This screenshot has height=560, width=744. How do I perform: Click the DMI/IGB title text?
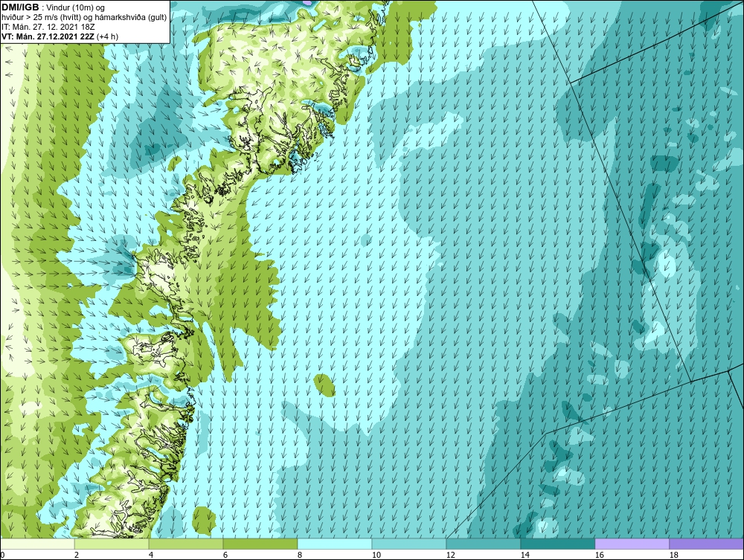(20, 7)
